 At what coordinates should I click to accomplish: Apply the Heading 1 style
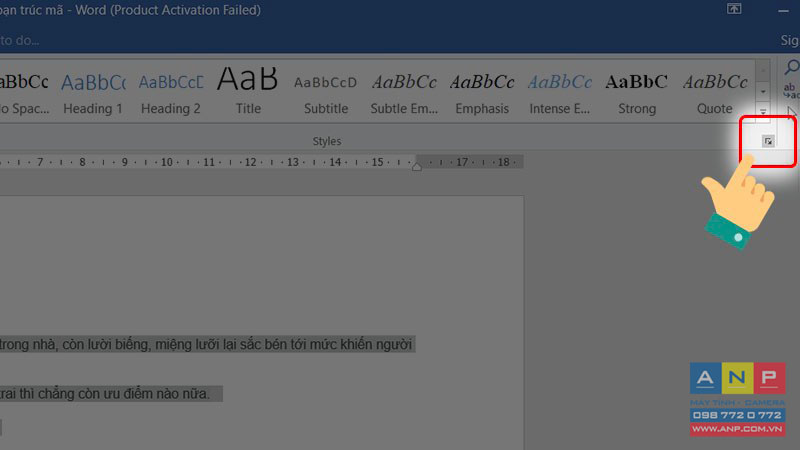(x=93, y=92)
